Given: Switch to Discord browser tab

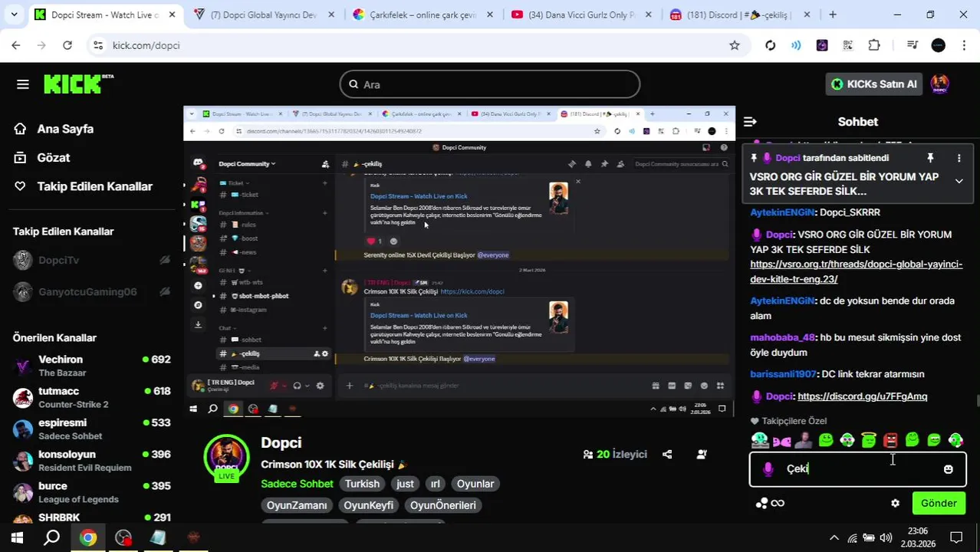Looking at the screenshot, I should click(738, 15).
